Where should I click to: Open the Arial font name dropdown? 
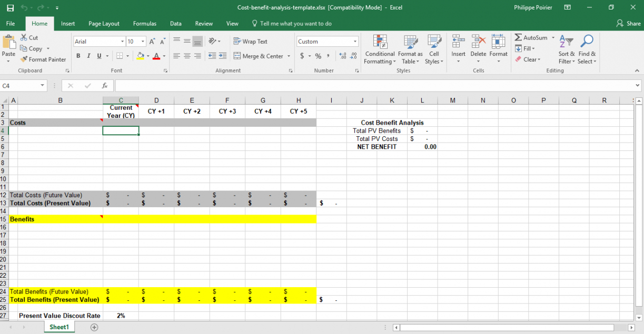123,42
